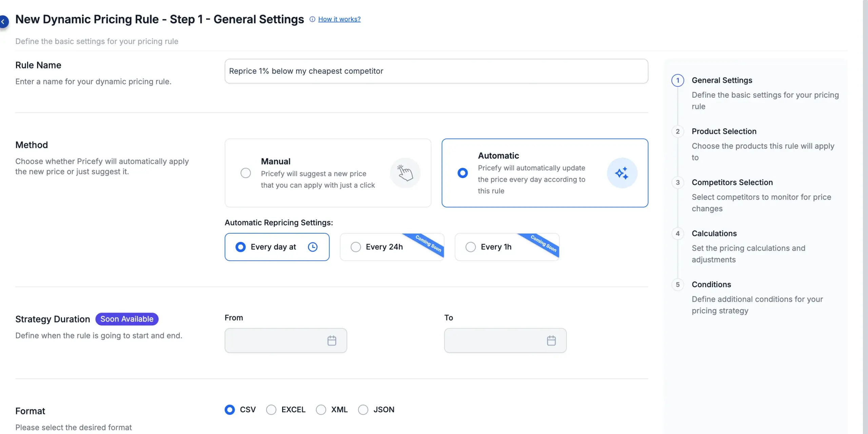Click the hand pointer icon on Manual card
Viewport: 868px width, 434px height.
(x=405, y=173)
